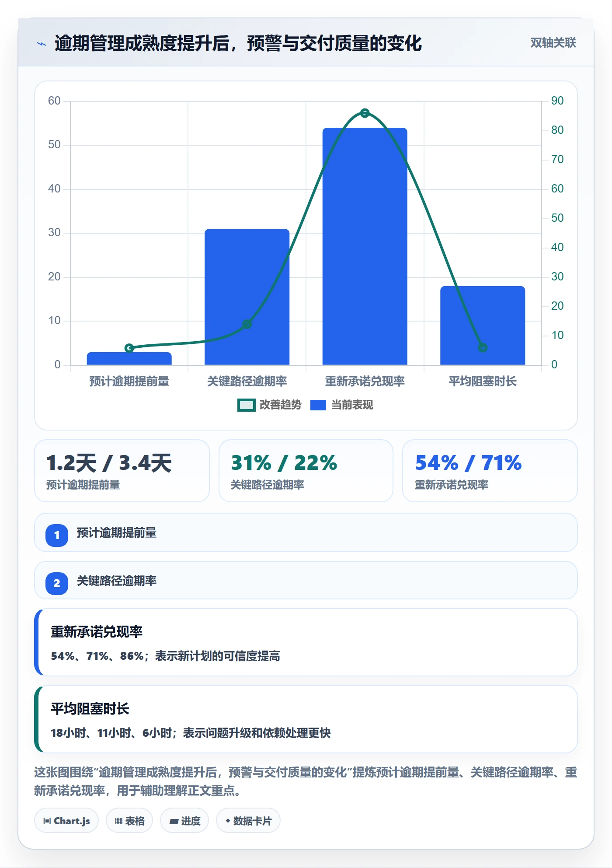Click the 表格 tag chip
Image resolution: width=612 pixels, height=868 pixels.
pos(129,821)
